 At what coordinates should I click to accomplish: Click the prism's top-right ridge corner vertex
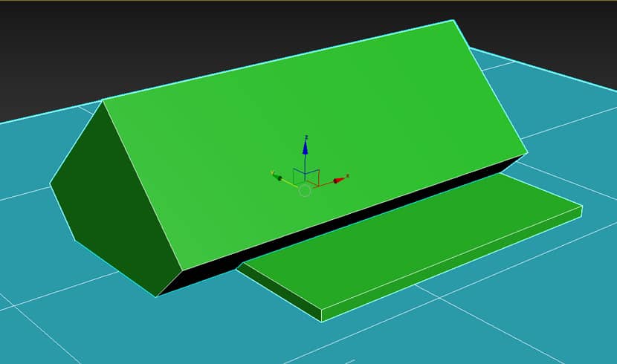pos(453,20)
